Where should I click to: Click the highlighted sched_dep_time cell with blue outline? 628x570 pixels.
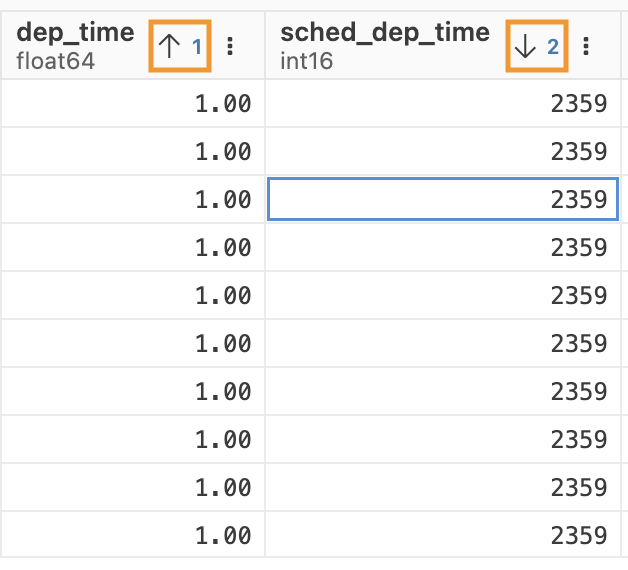[x=443, y=199]
